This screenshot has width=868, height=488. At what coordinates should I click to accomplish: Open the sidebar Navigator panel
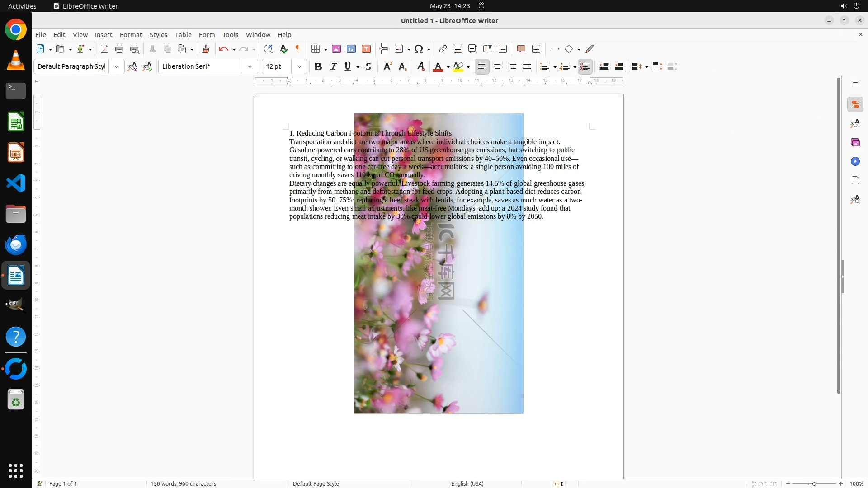[x=855, y=162]
